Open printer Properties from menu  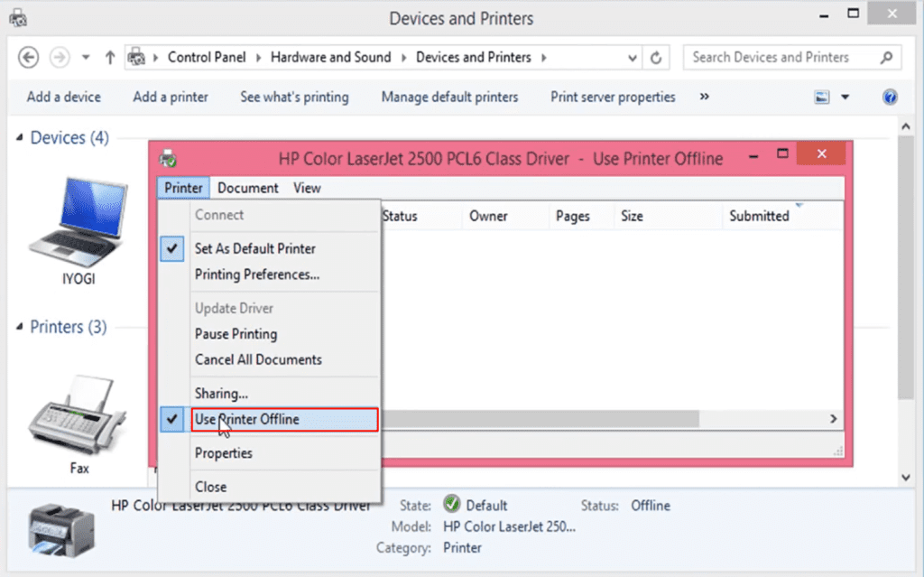[269, 453]
